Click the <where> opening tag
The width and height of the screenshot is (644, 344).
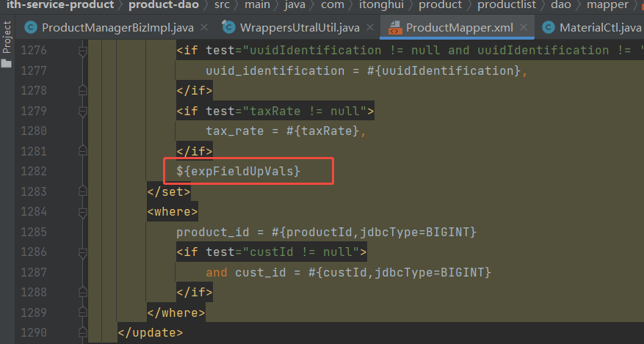173,212
